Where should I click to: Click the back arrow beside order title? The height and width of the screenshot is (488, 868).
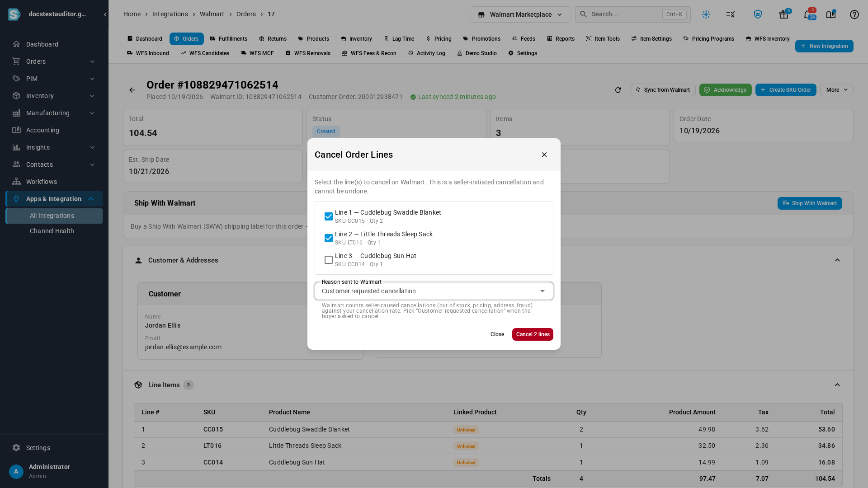pyautogui.click(x=132, y=90)
